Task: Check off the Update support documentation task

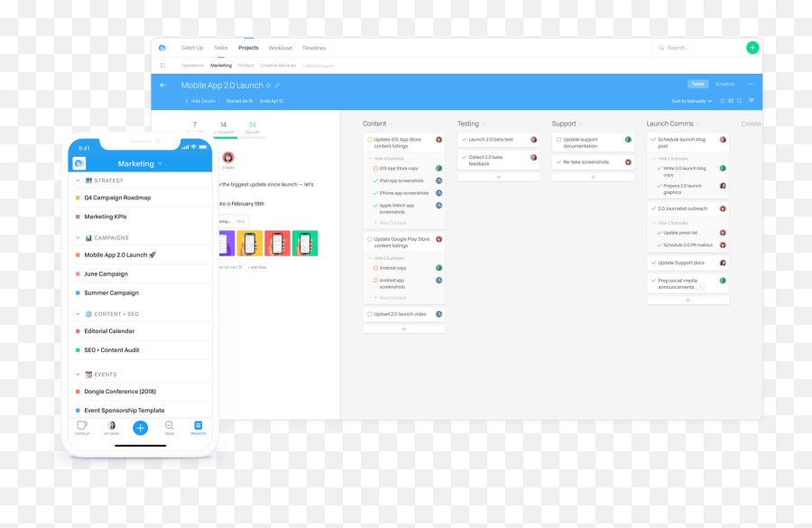Action: tap(558, 140)
